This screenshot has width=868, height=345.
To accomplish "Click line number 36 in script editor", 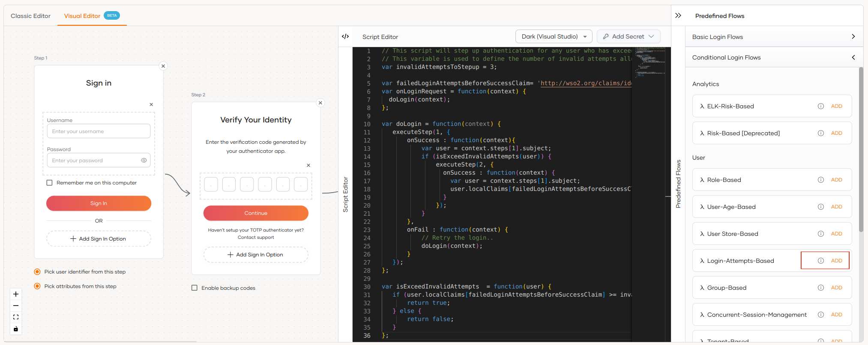I will pos(367,336).
